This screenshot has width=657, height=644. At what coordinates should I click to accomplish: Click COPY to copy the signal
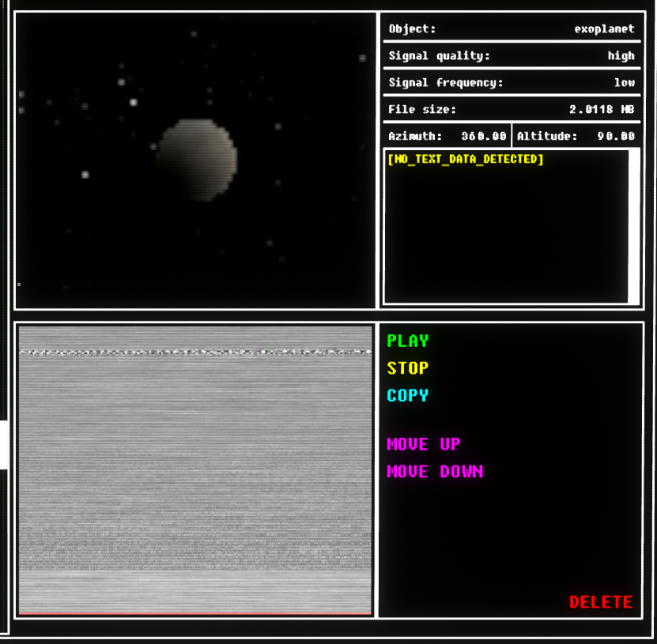click(408, 395)
